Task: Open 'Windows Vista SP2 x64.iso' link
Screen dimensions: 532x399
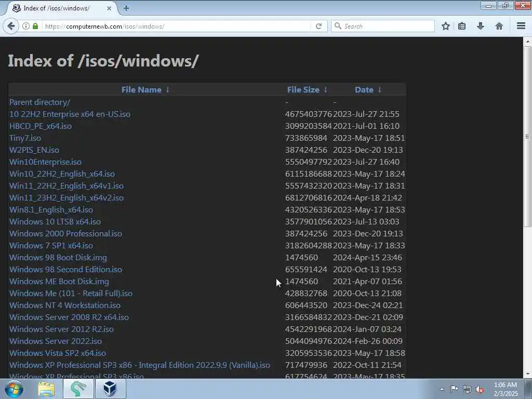Action: coord(57,353)
